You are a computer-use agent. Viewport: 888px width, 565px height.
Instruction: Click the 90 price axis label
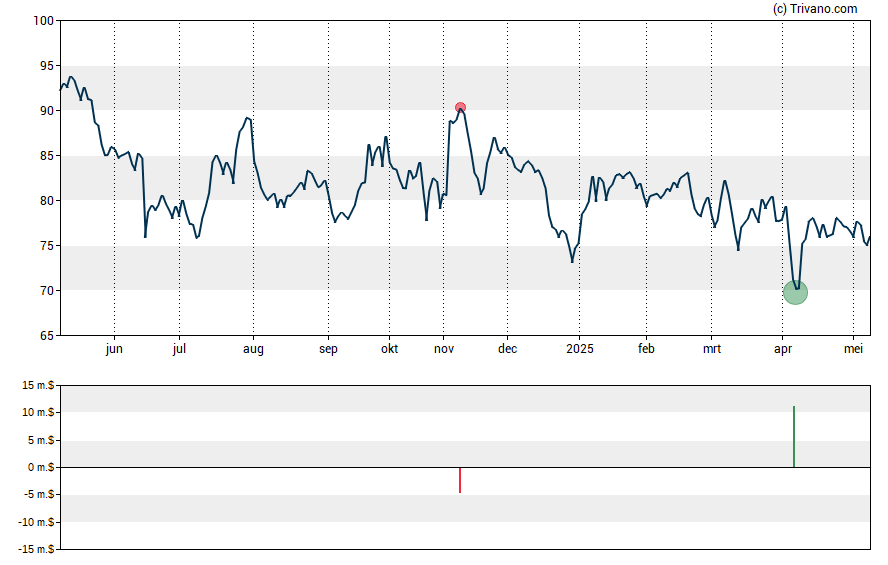(x=47, y=111)
